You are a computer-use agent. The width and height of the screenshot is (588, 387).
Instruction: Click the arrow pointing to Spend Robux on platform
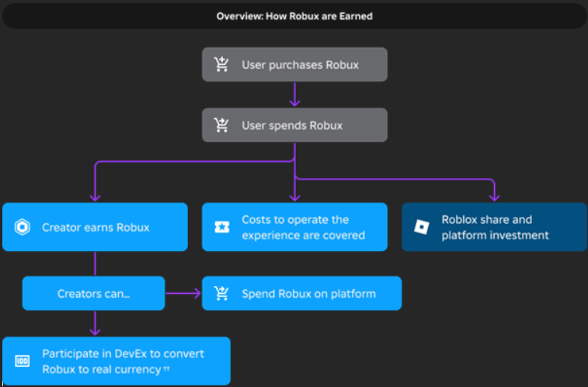tap(183, 294)
